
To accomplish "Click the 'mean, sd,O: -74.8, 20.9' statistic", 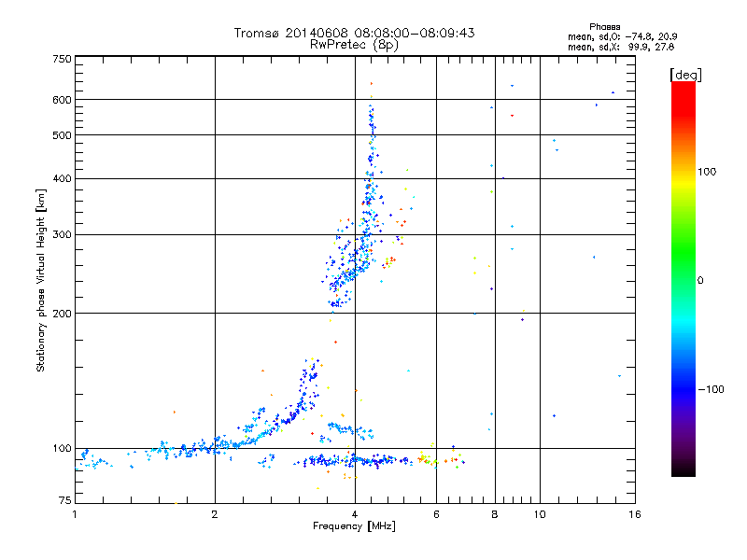I will [x=622, y=36].
